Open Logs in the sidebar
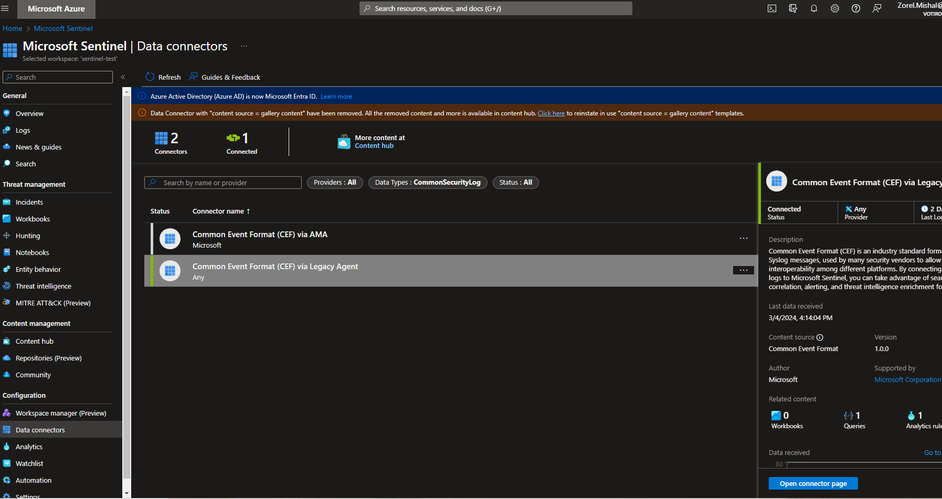 pos(23,130)
